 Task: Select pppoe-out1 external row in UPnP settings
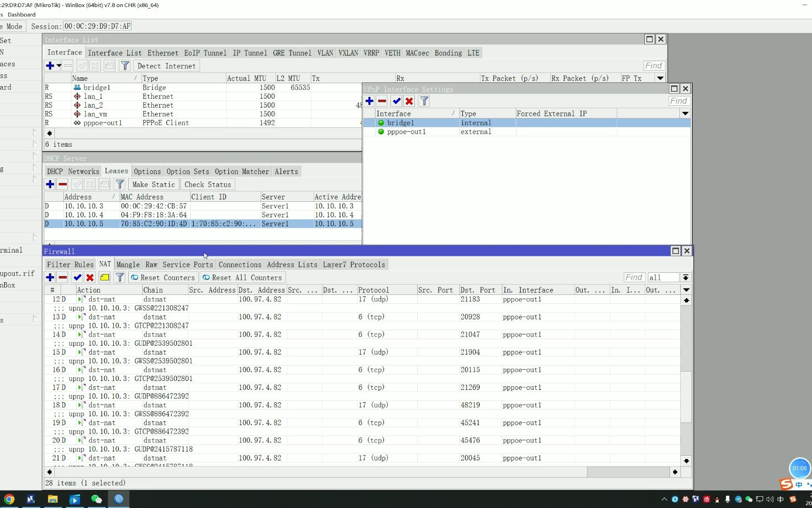pyautogui.click(x=526, y=132)
